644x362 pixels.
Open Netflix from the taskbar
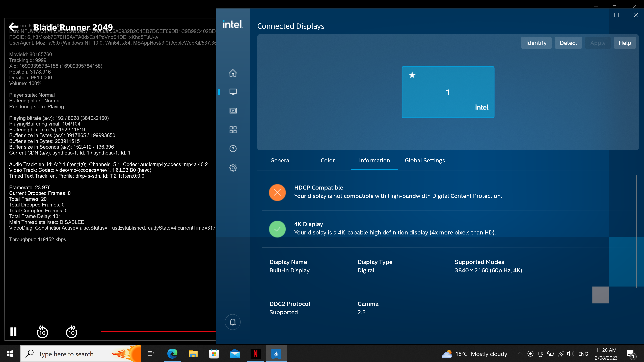tap(255, 353)
